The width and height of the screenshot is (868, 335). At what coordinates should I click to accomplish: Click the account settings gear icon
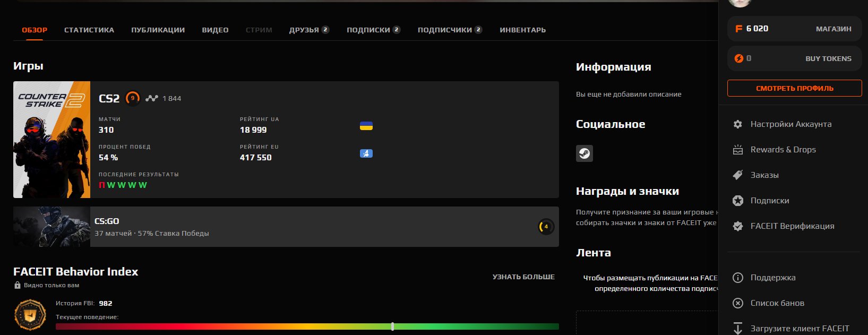pos(737,124)
